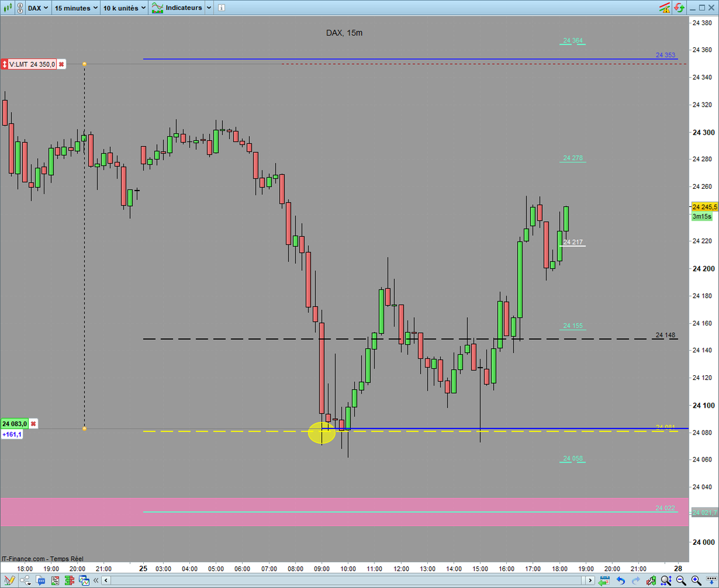Click the red-green refresh arrows icon
Viewport: 719px width, 588px height.
point(679,8)
